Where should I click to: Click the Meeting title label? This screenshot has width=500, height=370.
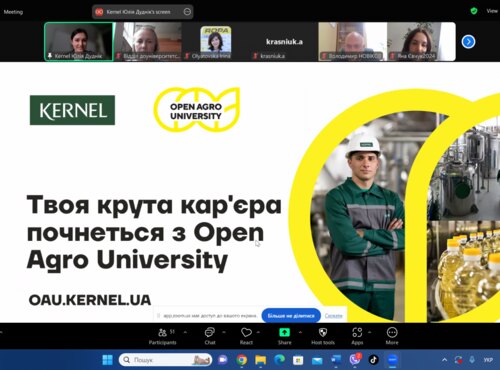[x=13, y=12]
